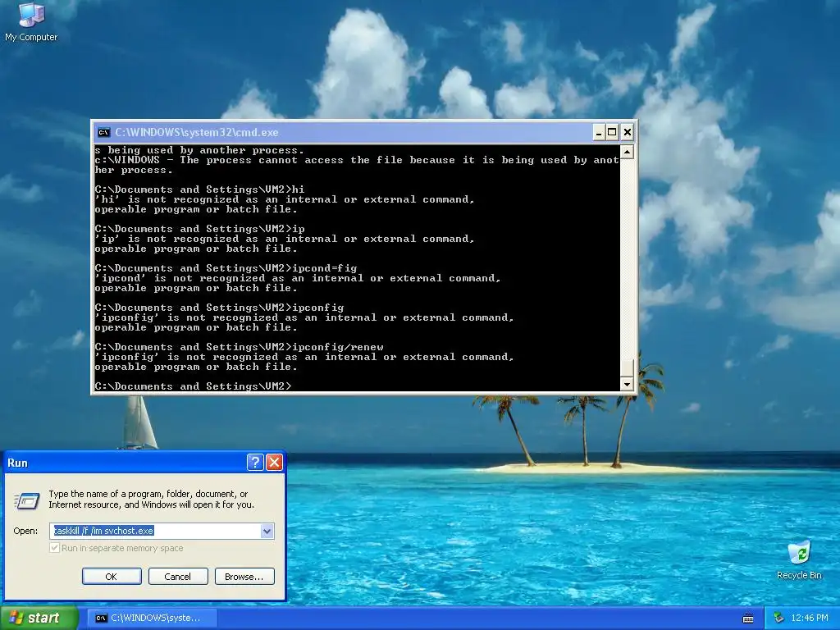Click Cancel in the Run dialog
Viewport: 840px width, 630px height.
click(178, 577)
